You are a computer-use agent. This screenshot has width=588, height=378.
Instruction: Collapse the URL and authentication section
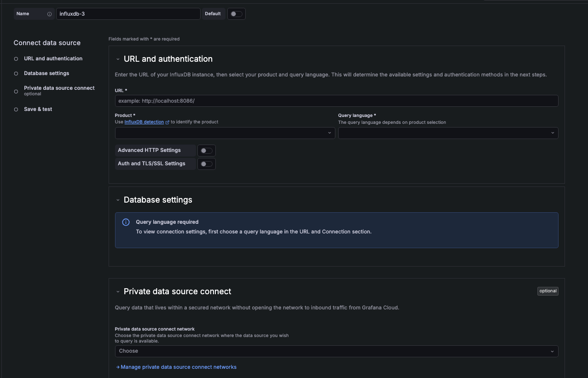pyautogui.click(x=118, y=59)
